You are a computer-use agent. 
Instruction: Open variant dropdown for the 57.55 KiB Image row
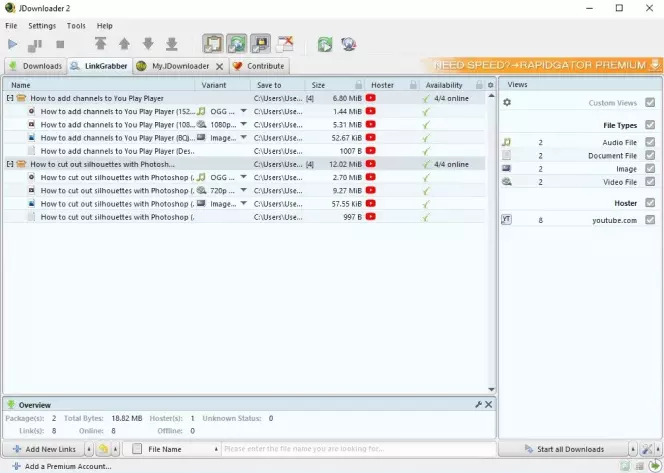click(243, 203)
